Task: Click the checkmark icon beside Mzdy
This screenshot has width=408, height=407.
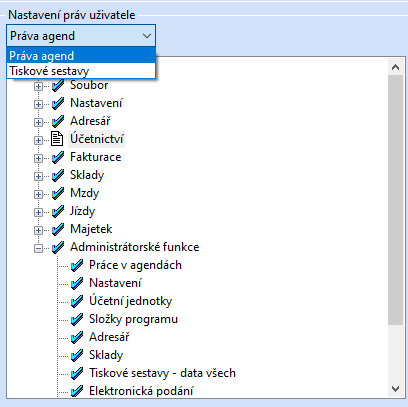Action: (x=58, y=193)
